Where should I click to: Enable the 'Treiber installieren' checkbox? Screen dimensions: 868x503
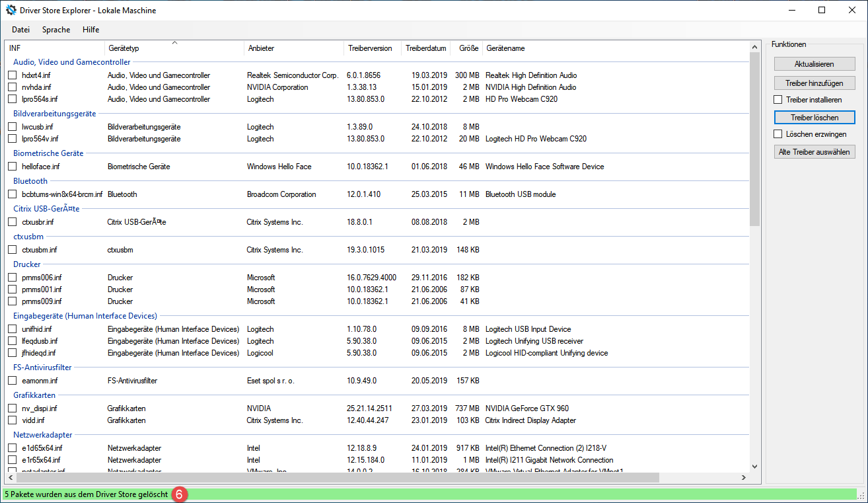pos(778,100)
